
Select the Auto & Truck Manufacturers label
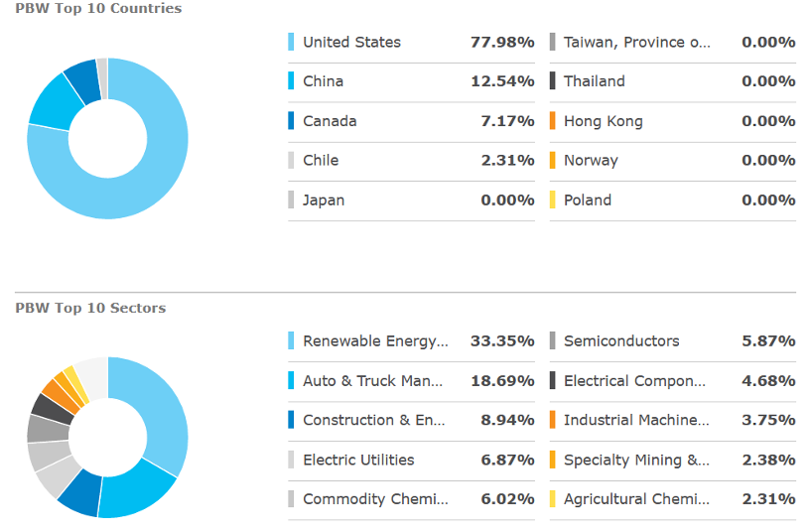373,381
